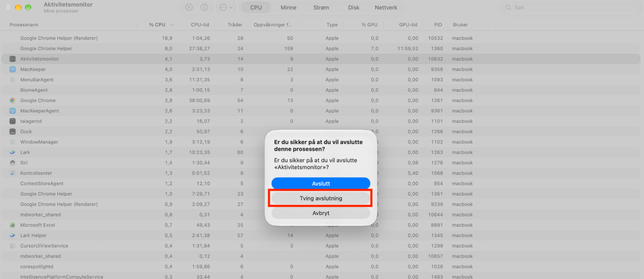The width and height of the screenshot is (644, 279).
Task: Click the Kontrollsenter icon
Action: [x=13, y=173]
